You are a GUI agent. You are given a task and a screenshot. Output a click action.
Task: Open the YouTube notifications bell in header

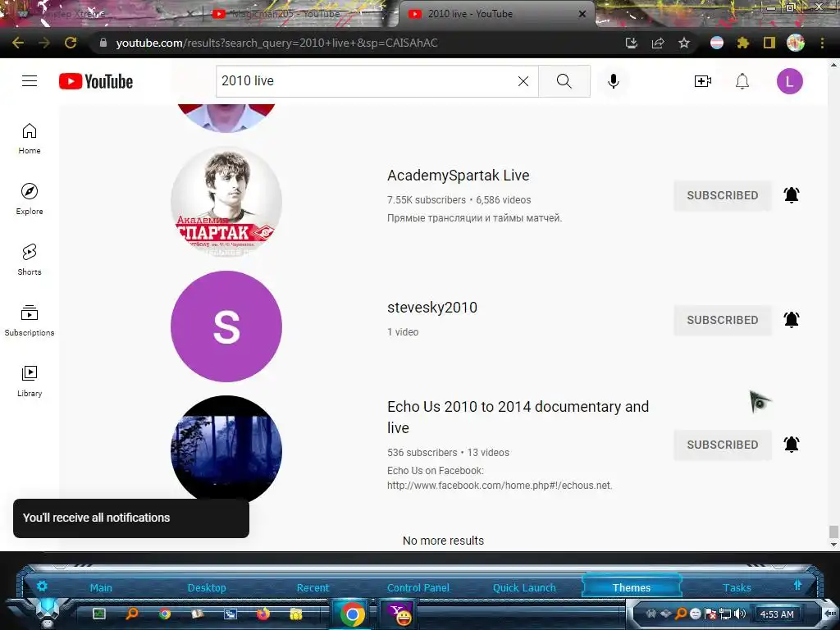click(742, 81)
